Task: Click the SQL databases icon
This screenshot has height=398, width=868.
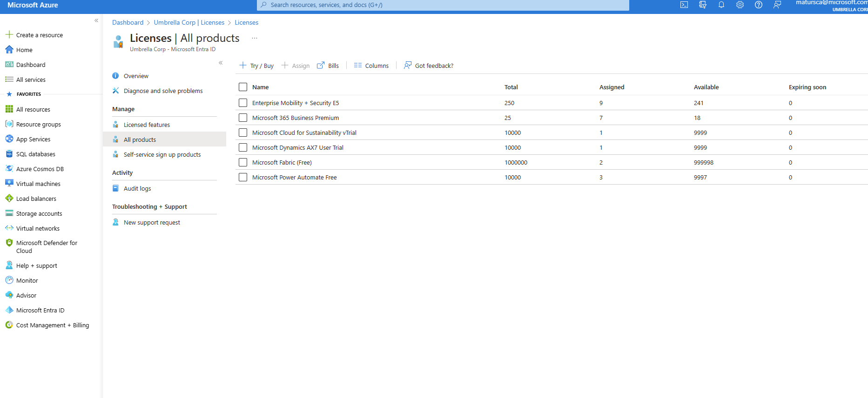Action: coord(9,154)
